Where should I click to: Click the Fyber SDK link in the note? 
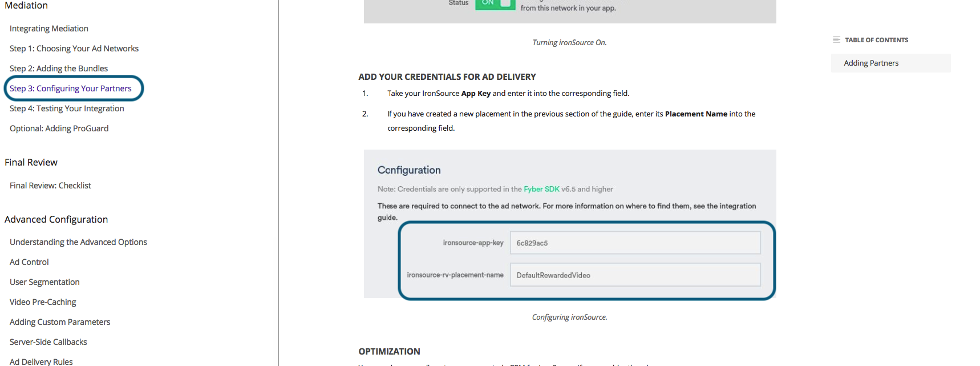[x=541, y=189]
